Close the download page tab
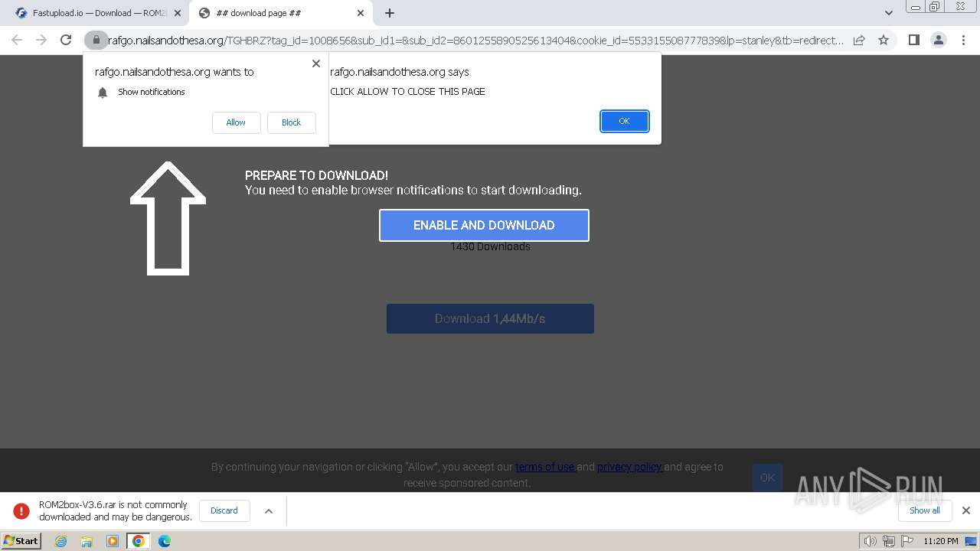980x551 pixels. click(x=361, y=13)
